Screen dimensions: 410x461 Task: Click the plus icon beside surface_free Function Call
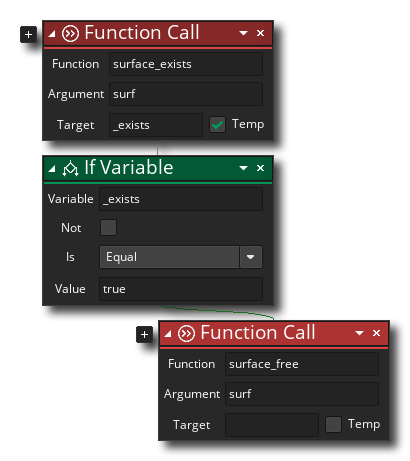(144, 334)
